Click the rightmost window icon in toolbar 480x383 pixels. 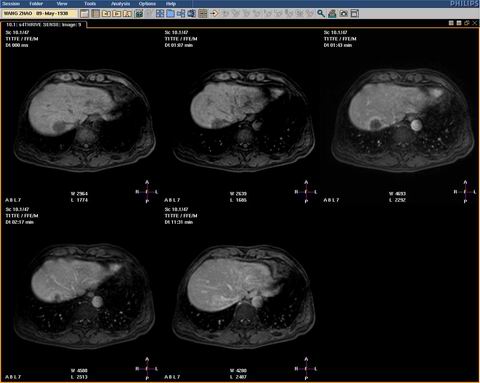(355, 13)
